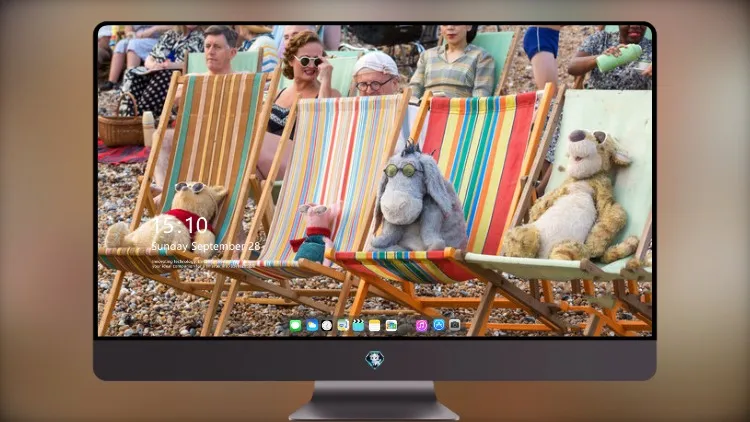This screenshot has width=750, height=422.
Task: Open the Camera app in the dock
Action: coord(455,325)
